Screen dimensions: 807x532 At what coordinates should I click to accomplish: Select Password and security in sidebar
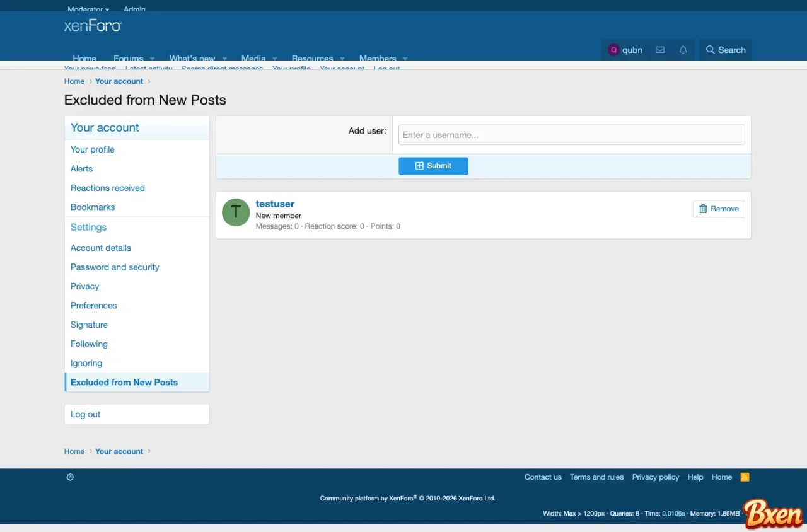[115, 267]
